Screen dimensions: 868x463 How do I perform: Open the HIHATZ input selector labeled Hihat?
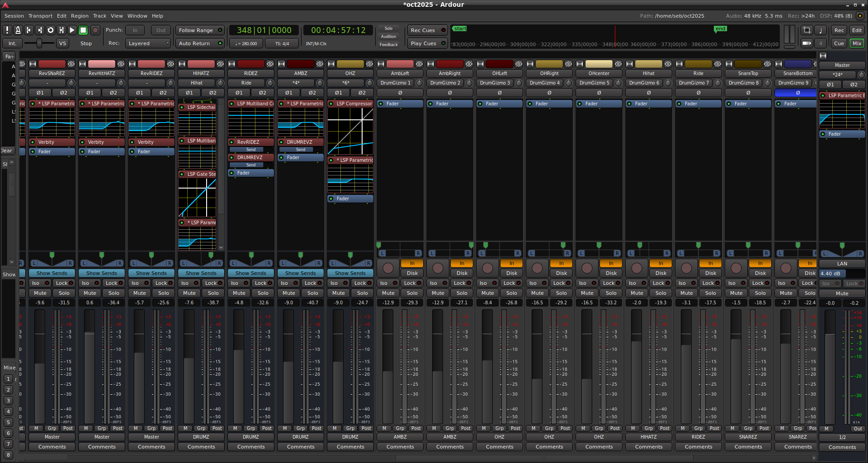pos(197,83)
